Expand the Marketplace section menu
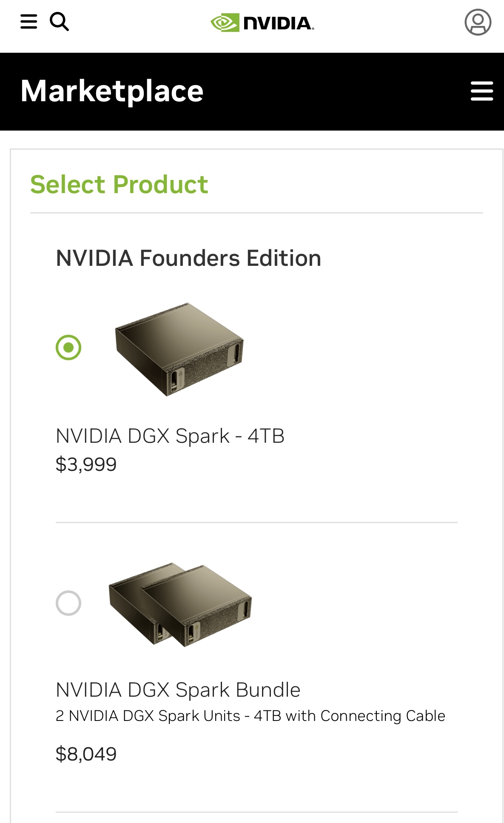The height and width of the screenshot is (823, 504). tap(482, 91)
